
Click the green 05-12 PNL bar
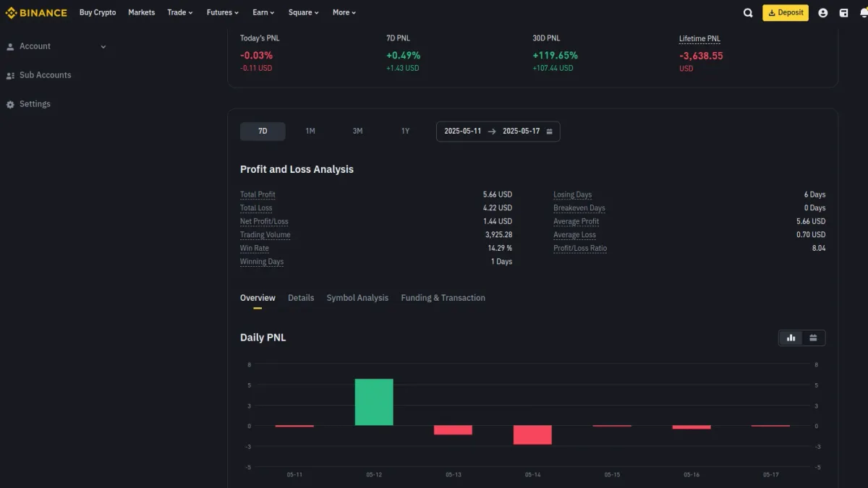click(374, 402)
